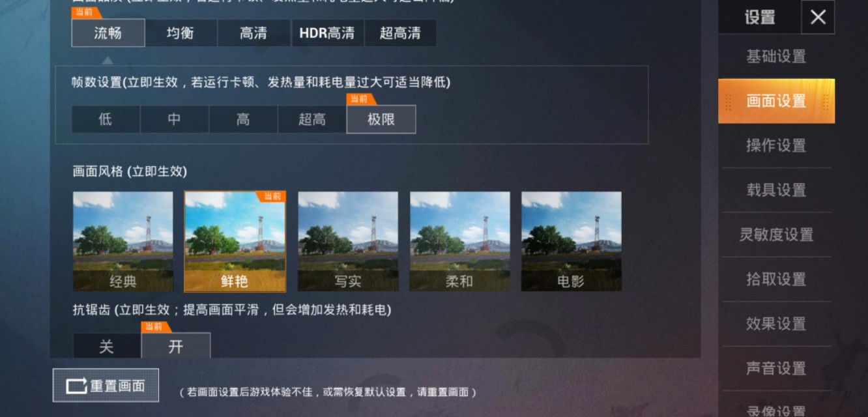Open the 载具设置 tab

click(x=776, y=190)
